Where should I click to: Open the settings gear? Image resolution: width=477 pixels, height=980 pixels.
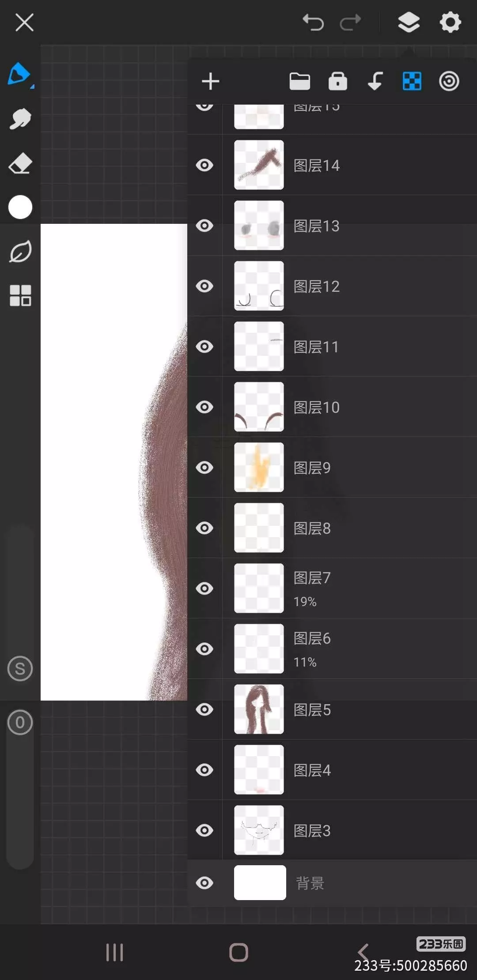(450, 22)
